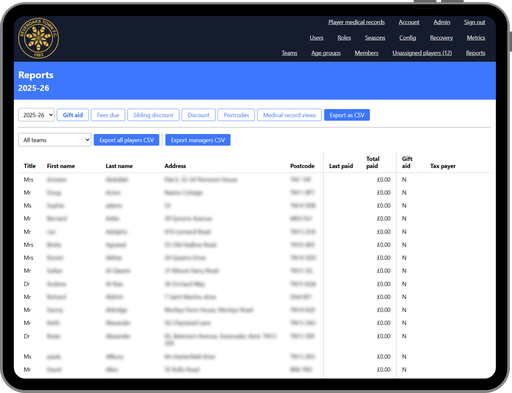Click Export all players CSV button

click(126, 140)
